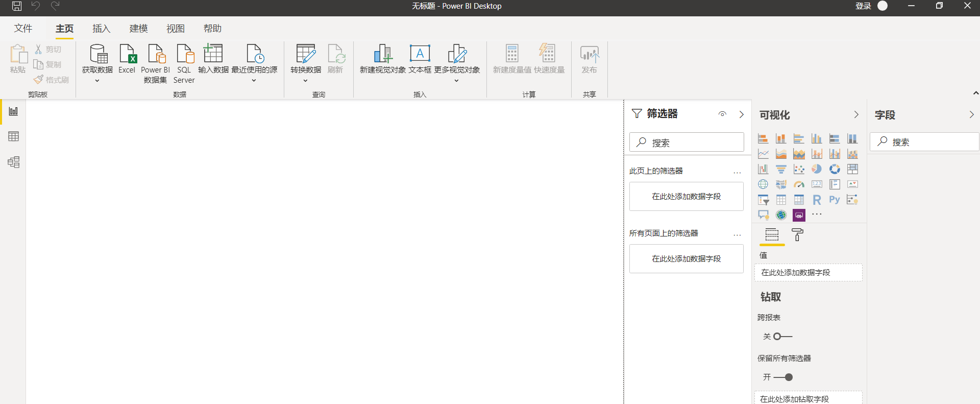Viewport: 980px width, 404px height.
Task: Switch to the 主页 ribbon tab
Action: [x=64, y=29]
